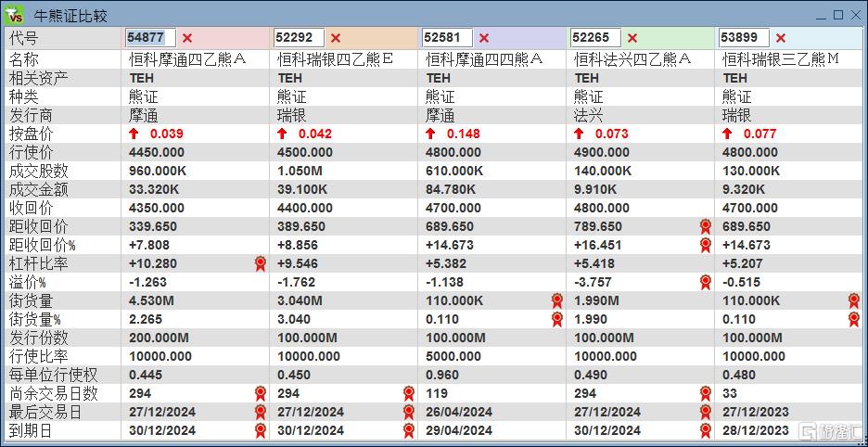The image size is (868, 447).
Task: Click call price 4350.000
Action: click(157, 209)
